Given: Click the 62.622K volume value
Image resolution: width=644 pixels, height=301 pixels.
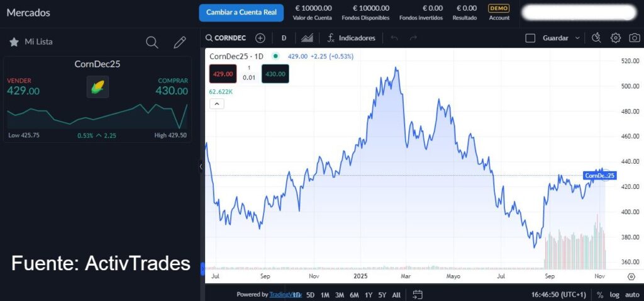Looking at the screenshot, I should tap(221, 92).
